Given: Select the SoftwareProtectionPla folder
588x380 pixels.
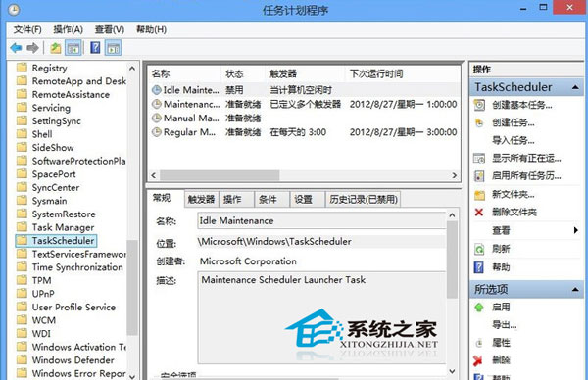Looking at the screenshot, I should (72, 161).
